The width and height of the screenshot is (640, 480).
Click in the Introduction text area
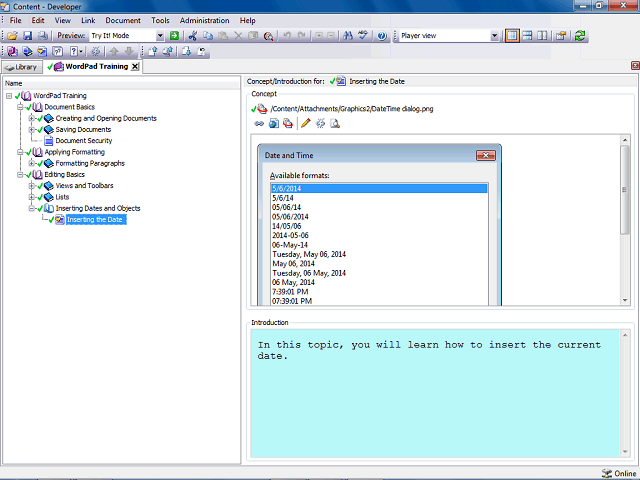(x=435, y=393)
